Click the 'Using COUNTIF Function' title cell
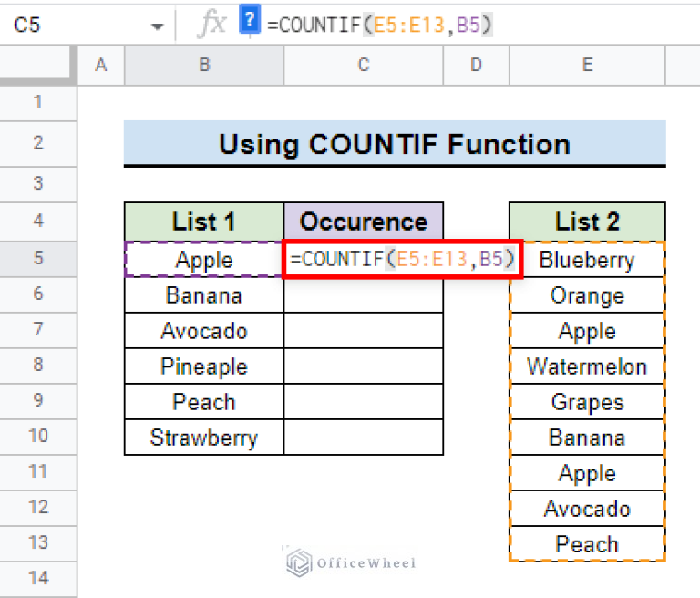 click(395, 144)
